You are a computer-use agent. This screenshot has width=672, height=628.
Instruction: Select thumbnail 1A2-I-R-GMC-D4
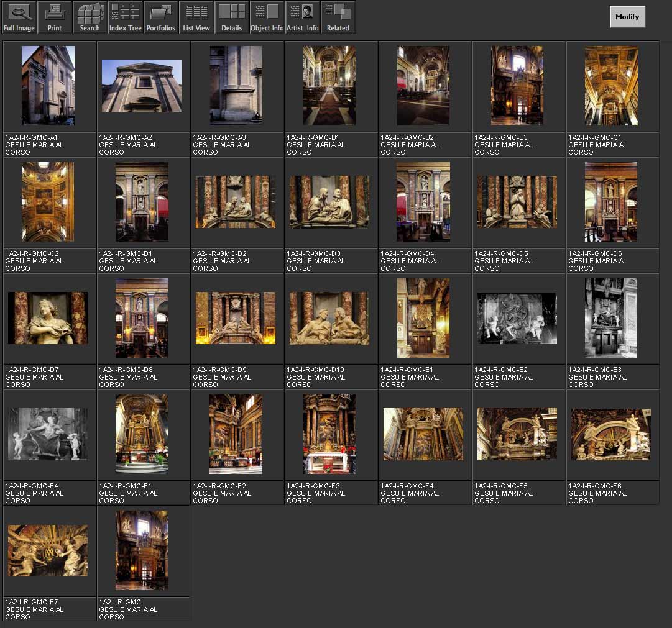(x=423, y=202)
